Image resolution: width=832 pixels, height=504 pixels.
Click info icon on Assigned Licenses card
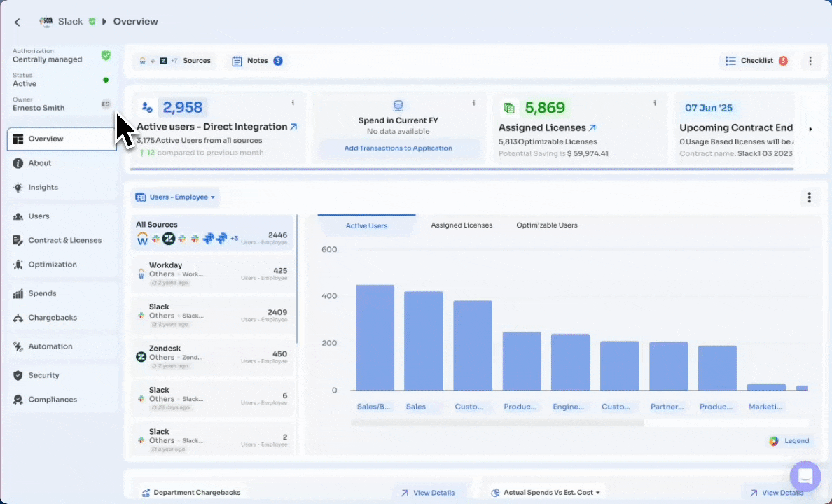click(655, 103)
